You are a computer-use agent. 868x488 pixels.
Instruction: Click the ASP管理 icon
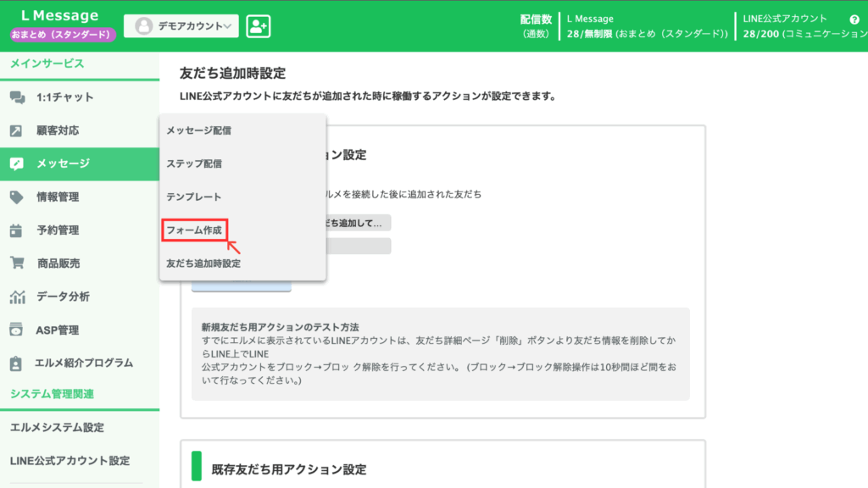[x=16, y=330]
